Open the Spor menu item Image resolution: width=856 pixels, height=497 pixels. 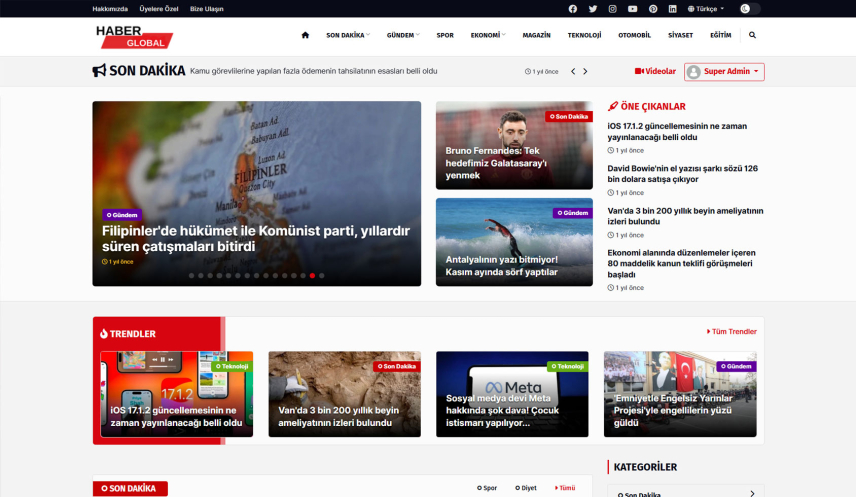pyautogui.click(x=445, y=35)
